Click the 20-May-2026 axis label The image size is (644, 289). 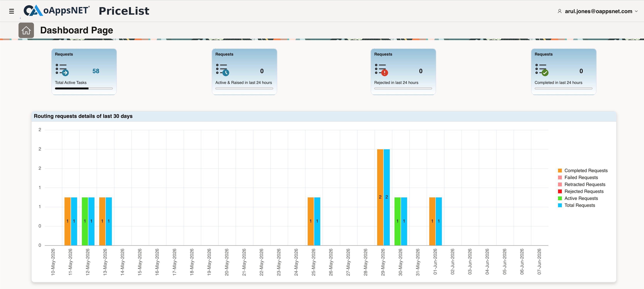tap(227, 262)
